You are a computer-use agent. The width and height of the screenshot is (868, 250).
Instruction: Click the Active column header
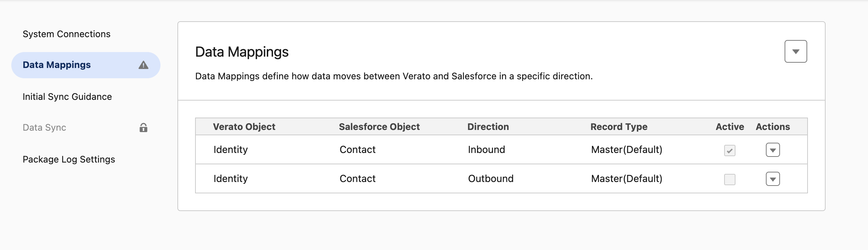pyautogui.click(x=730, y=127)
